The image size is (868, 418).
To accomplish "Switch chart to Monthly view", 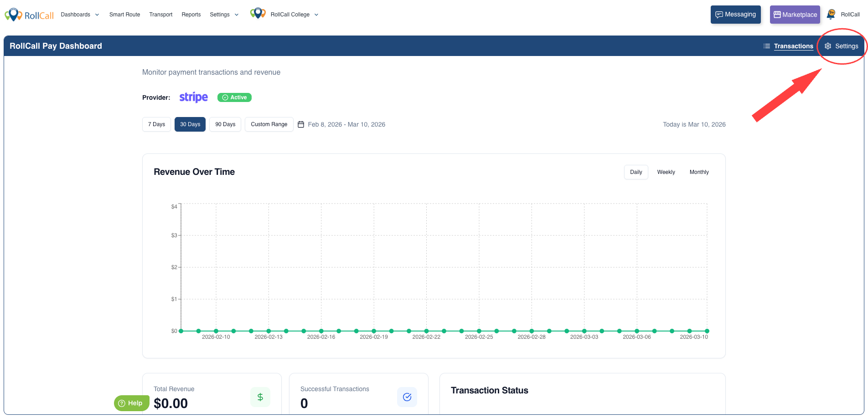I will pyautogui.click(x=699, y=172).
